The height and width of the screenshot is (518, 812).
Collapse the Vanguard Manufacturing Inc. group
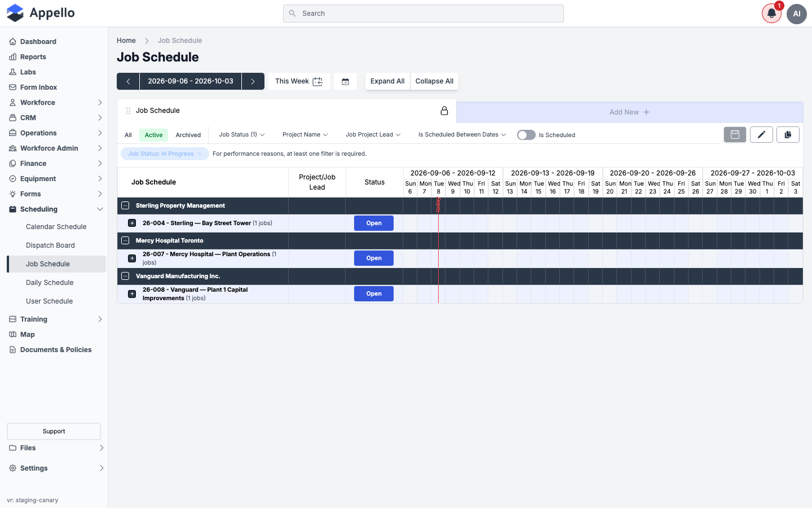[125, 276]
